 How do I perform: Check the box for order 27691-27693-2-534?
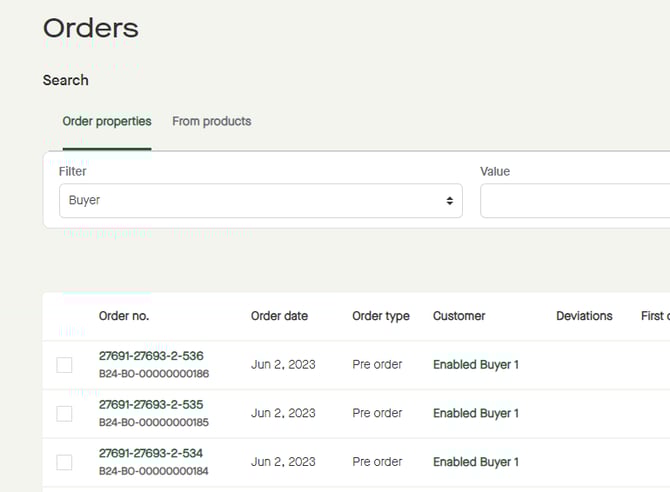coord(64,462)
